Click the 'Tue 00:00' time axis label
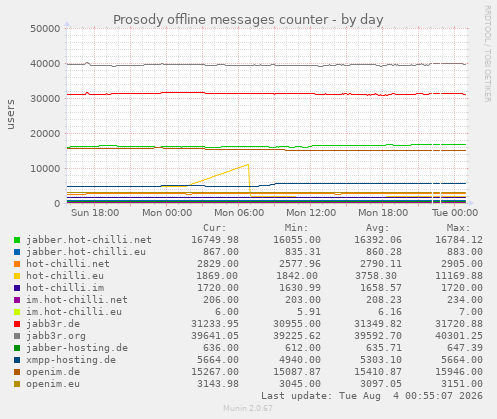497x419 pixels. point(455,213)
